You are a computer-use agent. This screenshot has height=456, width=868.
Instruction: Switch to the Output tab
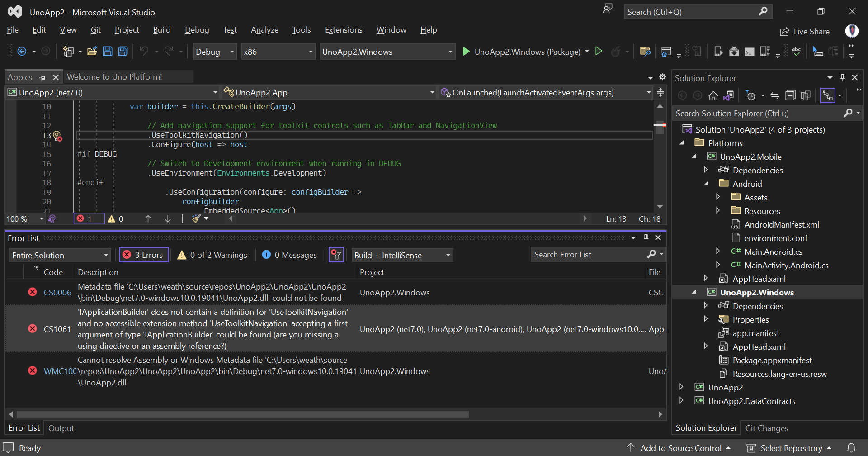pyautogui.click(x=61, y=428)
